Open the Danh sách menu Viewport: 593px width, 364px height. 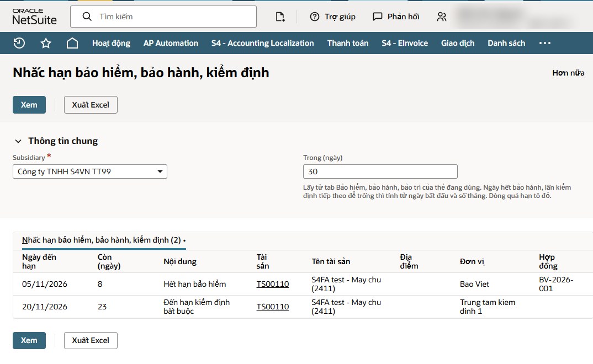(x=506, y=43)
